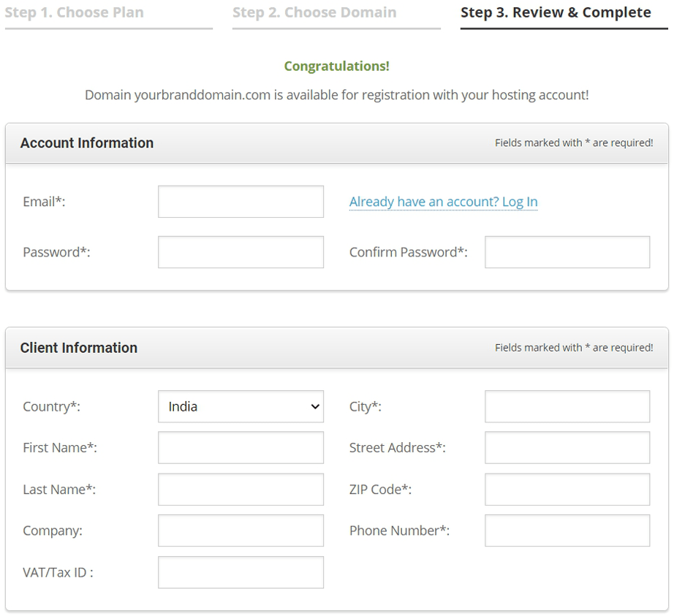Select Step 3. Review & Complete tab
This screenshot has height=616, width=674.
click(564, 15)
